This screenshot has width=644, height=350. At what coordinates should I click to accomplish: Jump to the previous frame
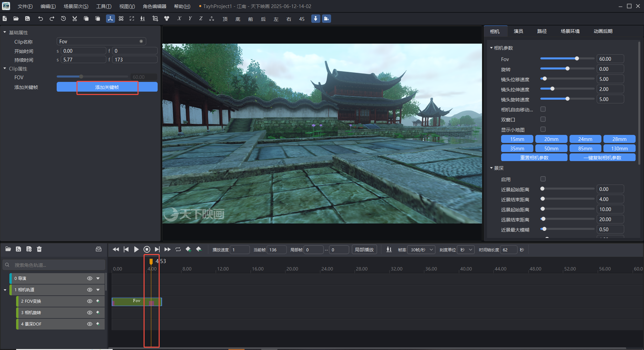pos(126,249)
